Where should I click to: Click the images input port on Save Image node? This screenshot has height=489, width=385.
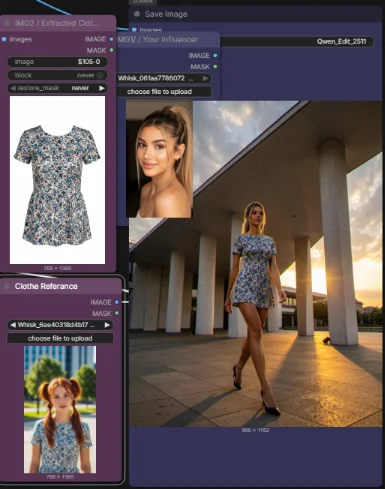pos(134,30)
